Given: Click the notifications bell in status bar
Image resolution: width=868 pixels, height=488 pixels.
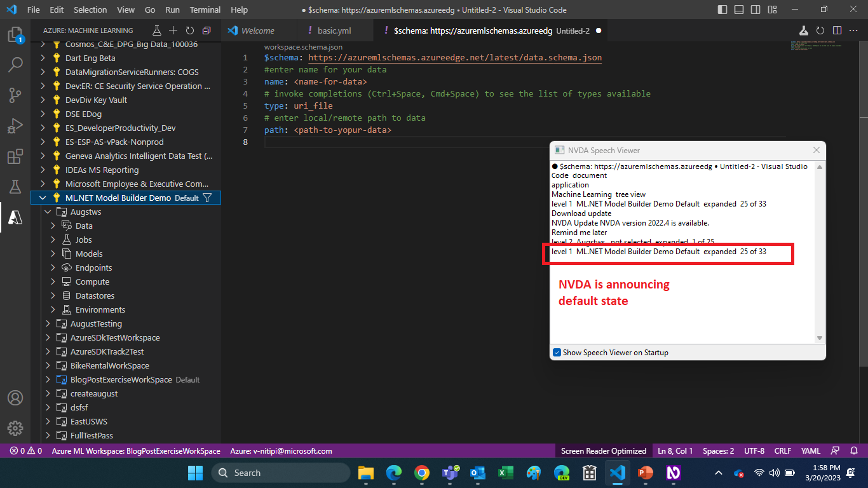Looking at the screenshot, I should (x=853, y=451).
